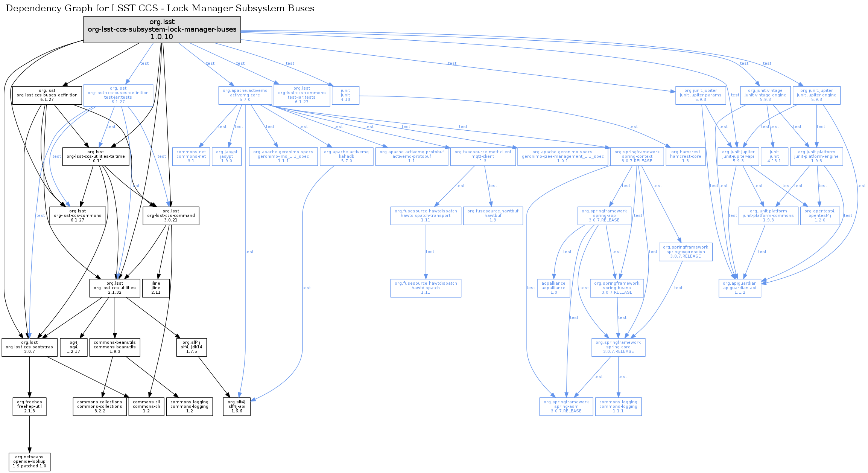Click the activemq-core 5.7.0 node
This screenshot has height=473, width=868.
click(x=245, y=95)
